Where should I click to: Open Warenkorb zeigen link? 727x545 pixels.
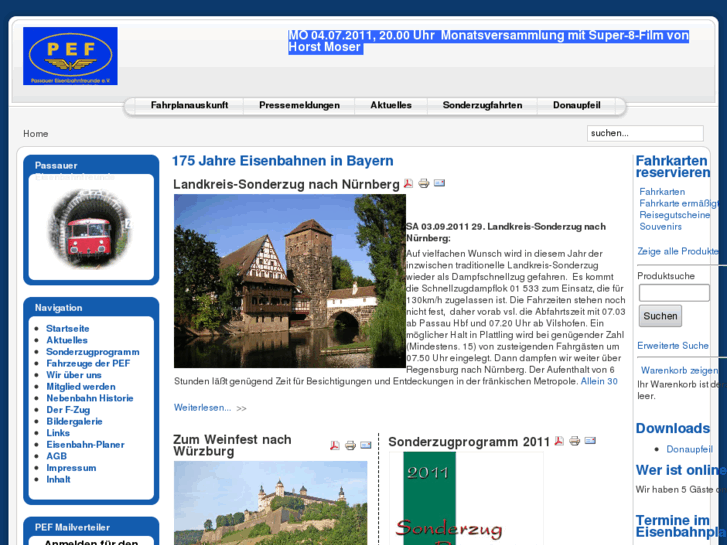pyautogui.click(x=679, y=370)
